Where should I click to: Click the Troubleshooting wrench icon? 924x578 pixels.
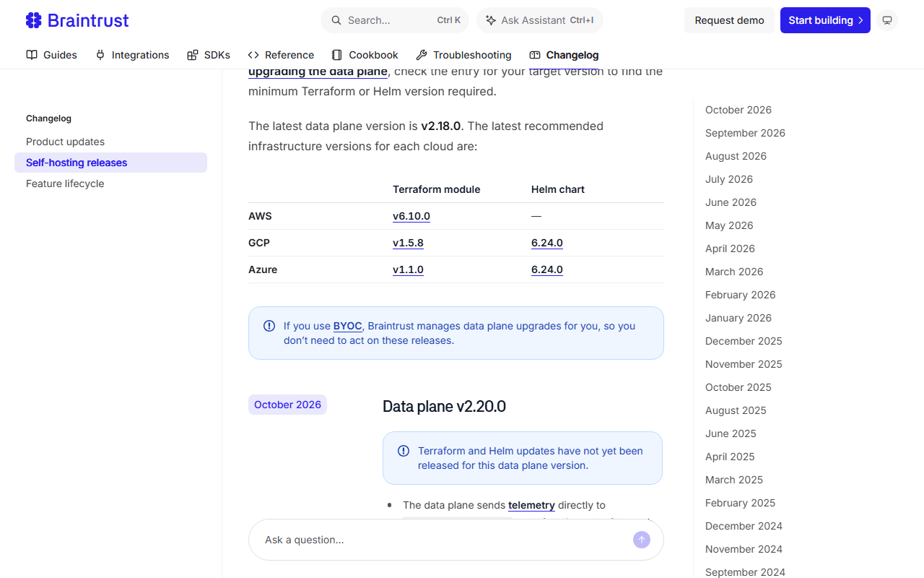pyautogui.click(x=422, y=55)
